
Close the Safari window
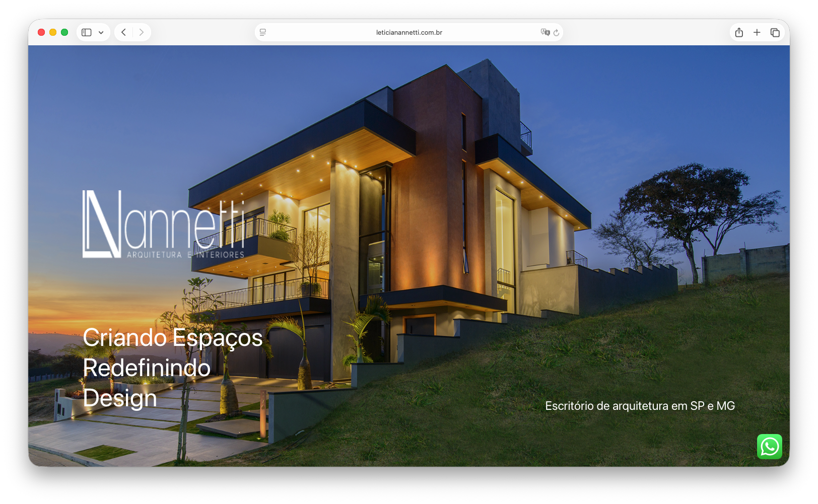click(41, 32)
